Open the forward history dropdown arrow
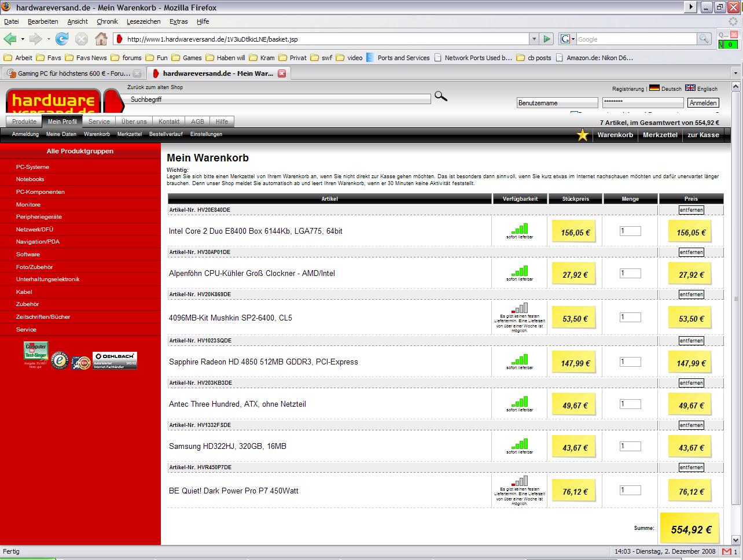Viewport: 743px width, 560px height. pyautogui.click(x=49, y=39)
